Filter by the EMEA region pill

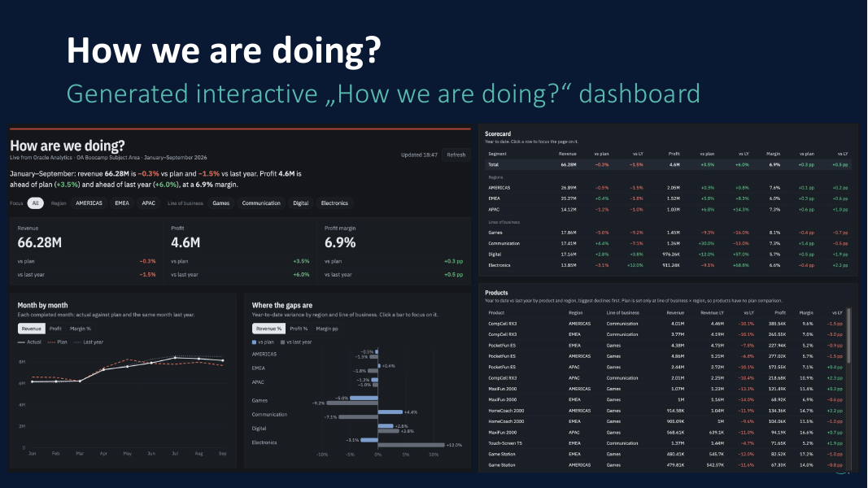click(x=122, y=203)
